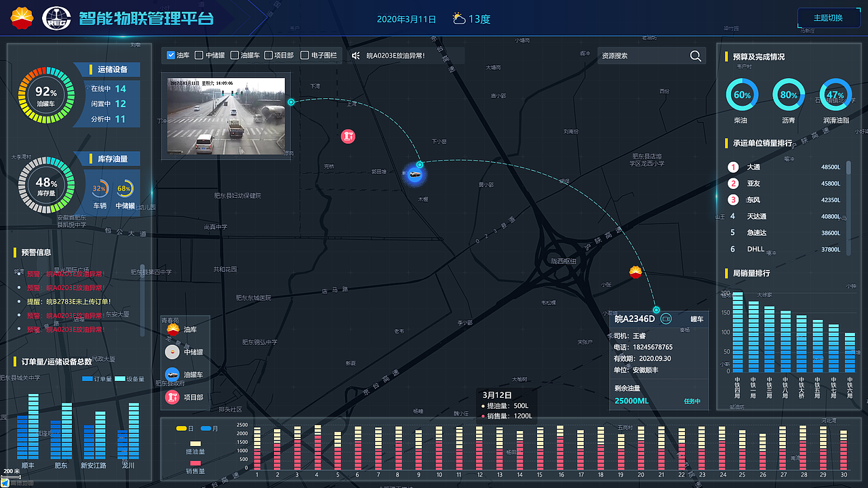Image resolution: width=868 pixels, height=488 pixels.
Task: Click the 项目部 icon in the map legend
Action: click(173, 397)
